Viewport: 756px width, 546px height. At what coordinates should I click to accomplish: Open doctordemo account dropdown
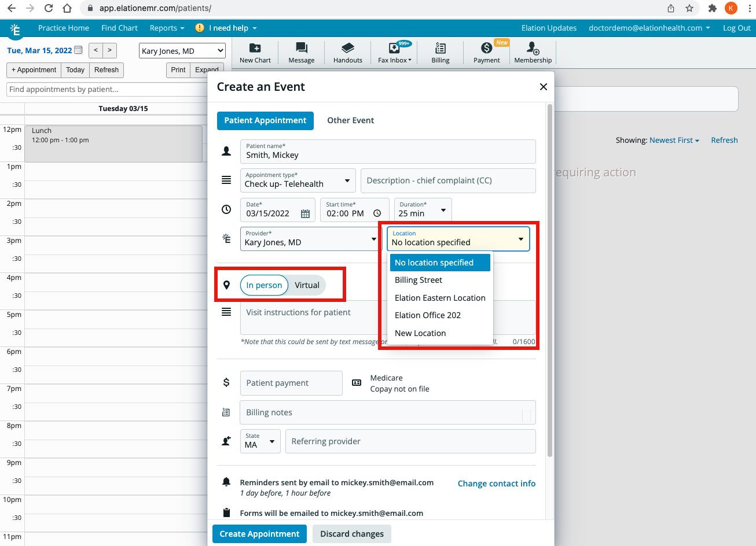[x=649, y=28]
